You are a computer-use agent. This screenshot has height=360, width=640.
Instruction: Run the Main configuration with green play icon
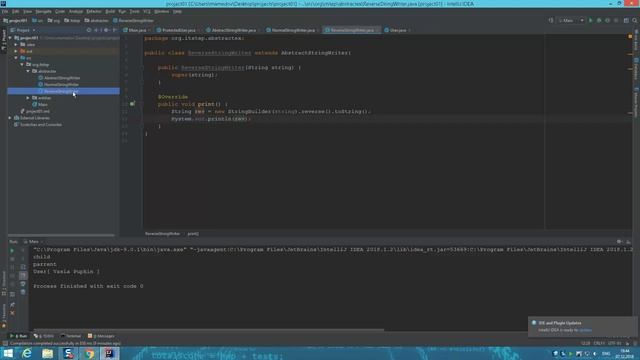(x=590, y=20)
